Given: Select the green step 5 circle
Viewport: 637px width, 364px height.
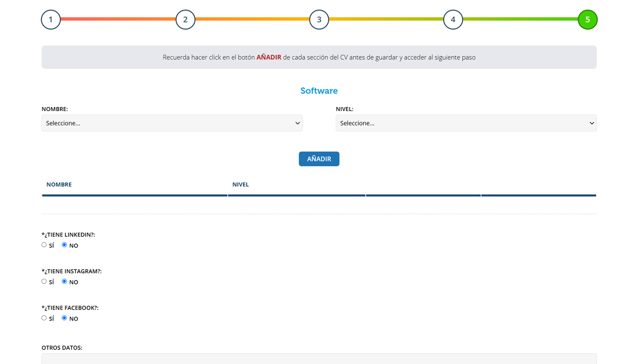Looking at the screenshot, I should [x=587, y=19].
